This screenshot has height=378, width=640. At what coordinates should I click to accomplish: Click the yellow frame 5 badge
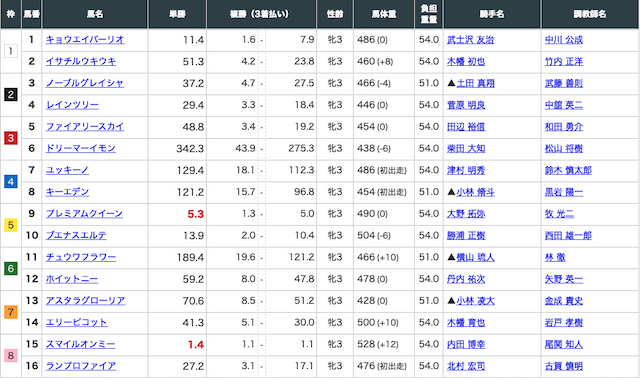[11, 225]
